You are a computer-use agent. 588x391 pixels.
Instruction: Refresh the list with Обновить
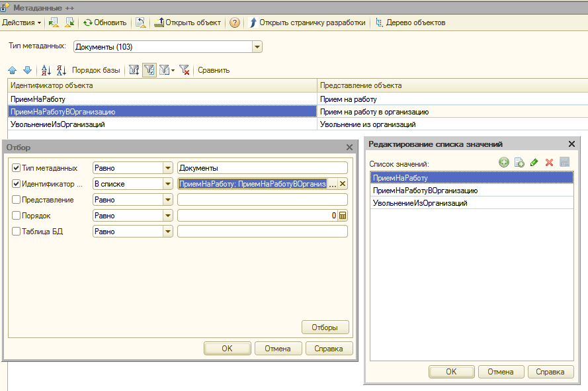105,22
